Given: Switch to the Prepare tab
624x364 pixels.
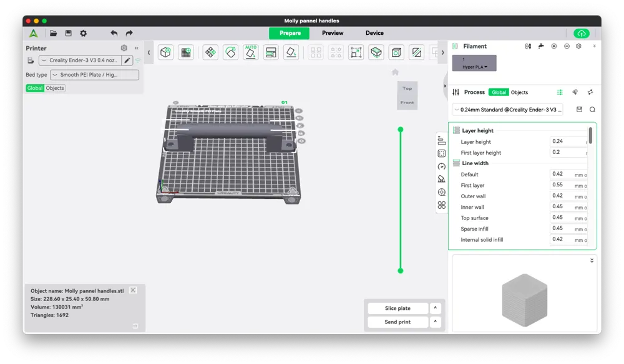Looking at the screenshot, I should [290, 33].
